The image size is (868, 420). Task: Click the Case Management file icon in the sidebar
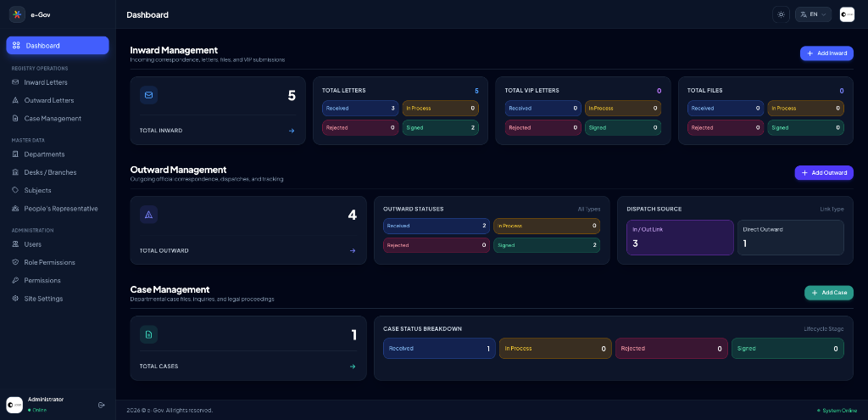tap(15, 119)
